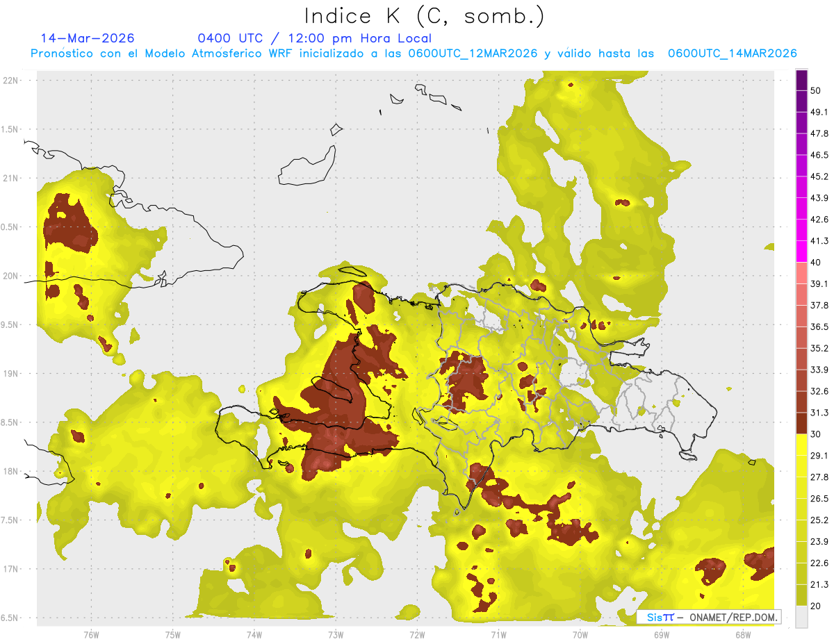Click the legend value '25.2'
The image size is (834, 644).
tap(819, 520)
